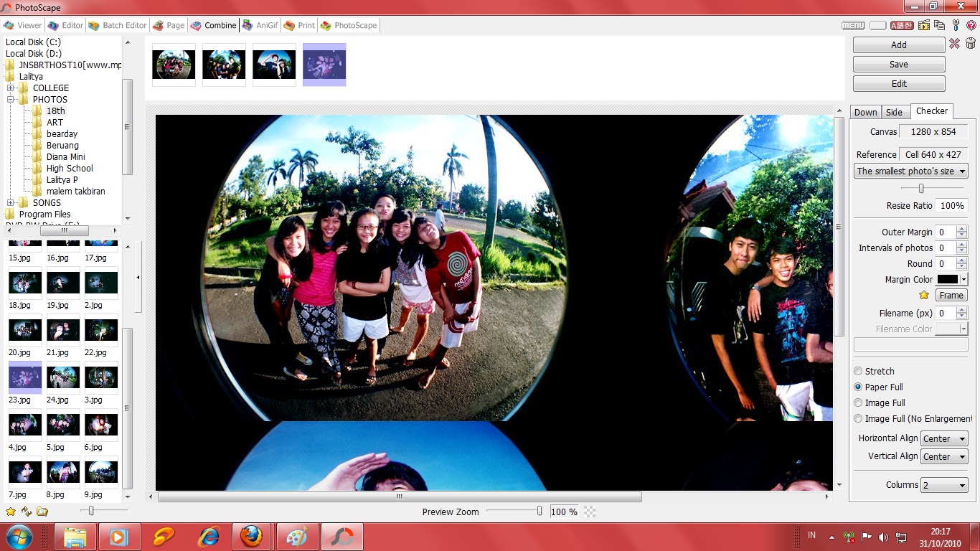Click the Add button
Screen dimensions: 980x551
click(899, 44)
